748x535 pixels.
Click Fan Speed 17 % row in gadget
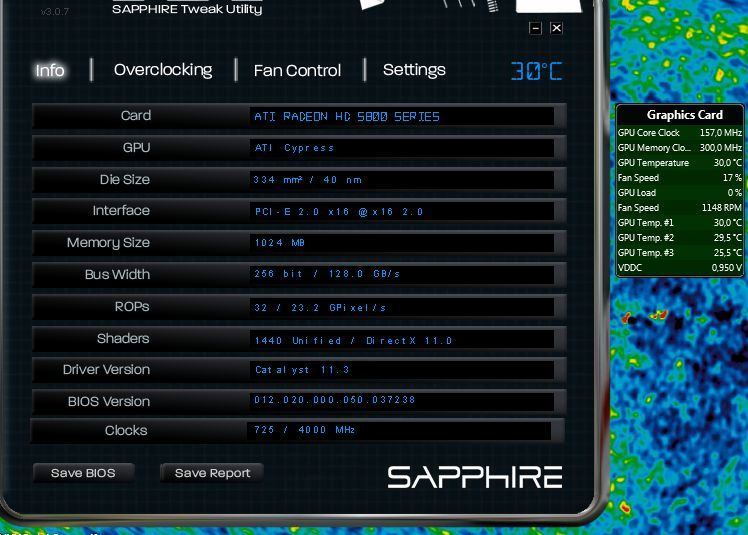click(x=680, y=178)
